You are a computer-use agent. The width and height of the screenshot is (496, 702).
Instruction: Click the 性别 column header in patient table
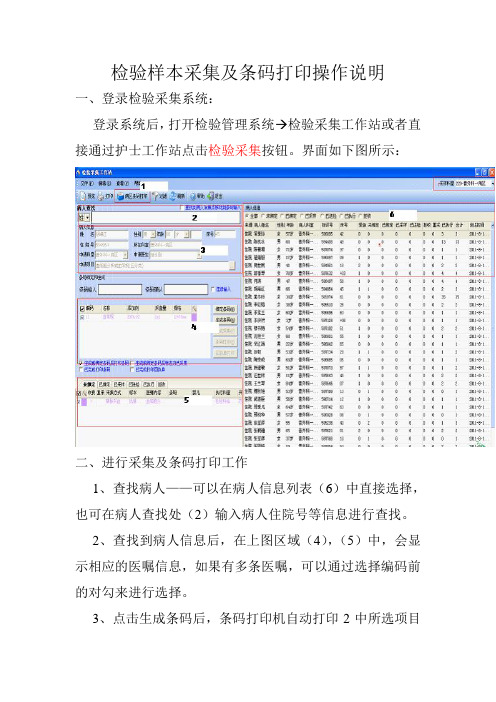[280, 225]
